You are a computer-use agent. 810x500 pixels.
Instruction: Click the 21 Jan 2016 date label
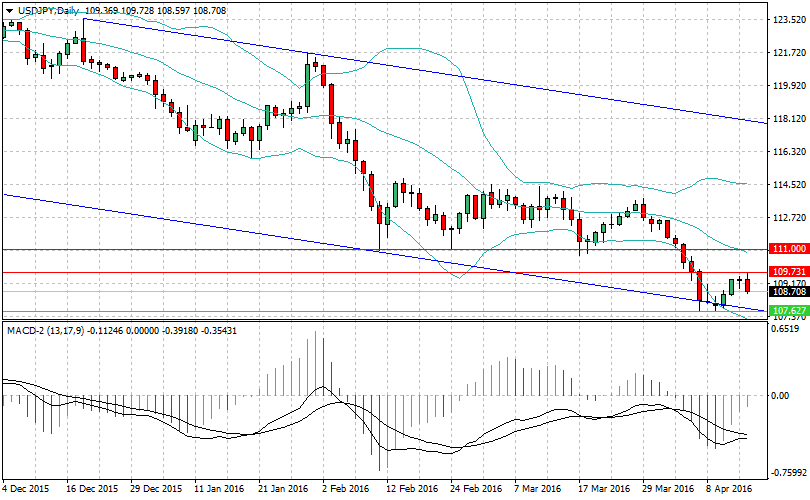tap(283, 489)
